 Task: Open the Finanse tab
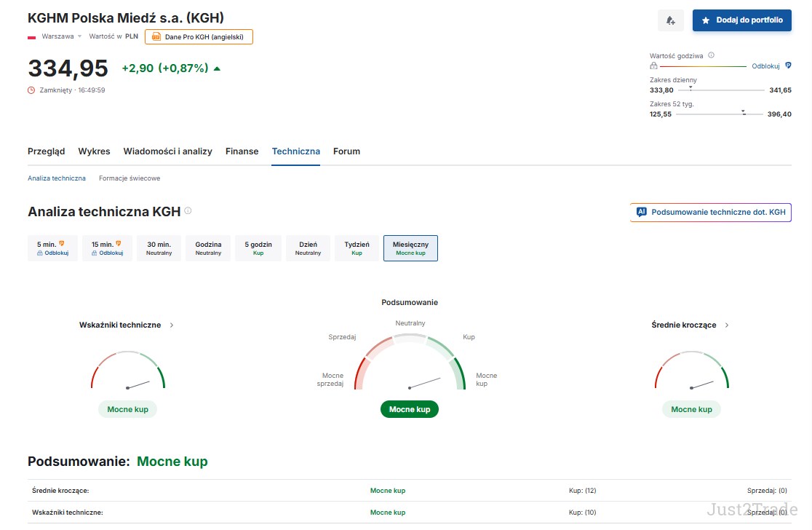[x=242, y=151]
